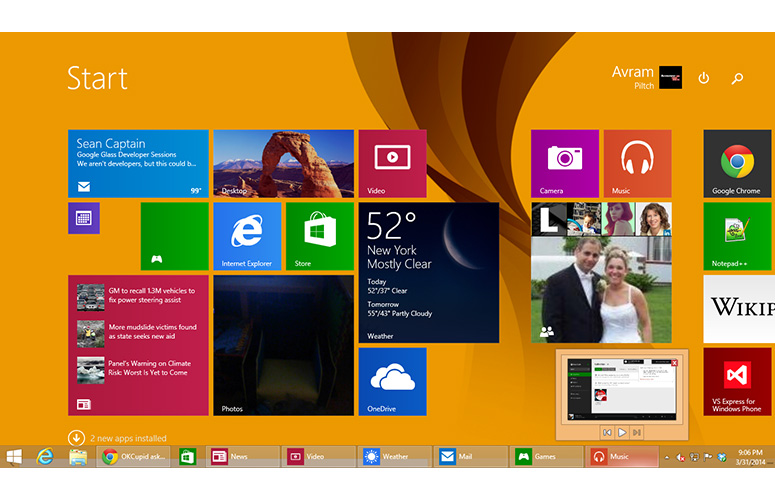The height and width of the screenshot is (500, 775).
Task: Open the Photos tile
Action: pyautogui.click(x=284, y=345)
